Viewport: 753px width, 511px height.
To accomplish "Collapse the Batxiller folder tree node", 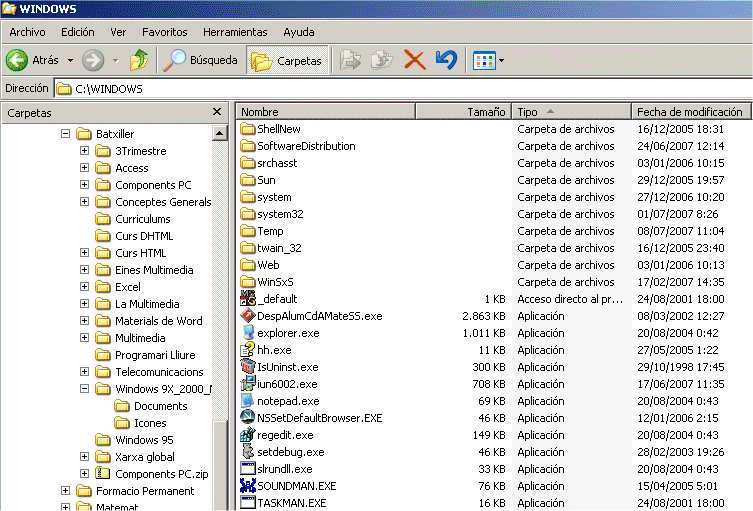I will click(65, 134).
